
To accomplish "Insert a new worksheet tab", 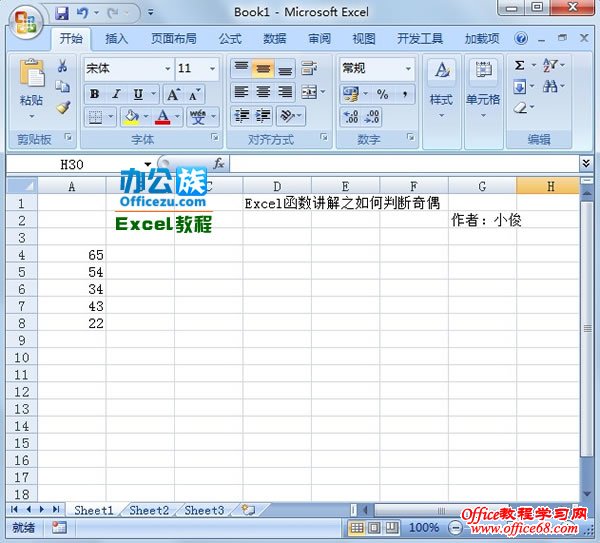I will tap(248, 510).
